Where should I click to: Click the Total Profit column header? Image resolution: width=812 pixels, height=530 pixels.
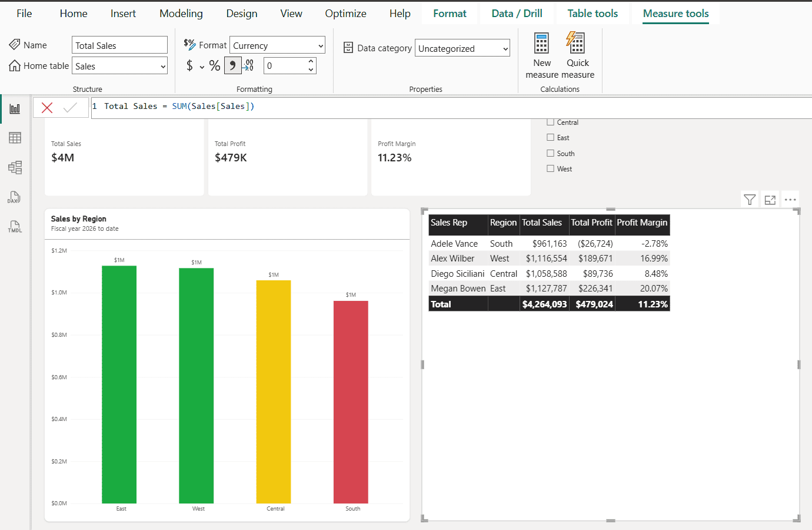tap(592, 223)
